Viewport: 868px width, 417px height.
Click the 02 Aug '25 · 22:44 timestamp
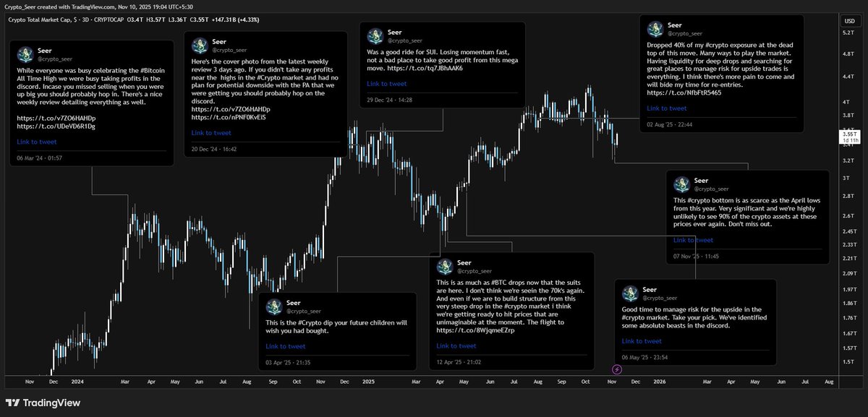pyautogui.click(x=670, y=124)
